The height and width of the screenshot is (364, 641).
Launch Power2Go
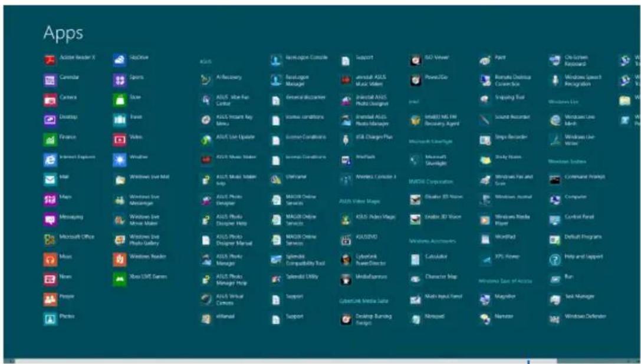click(x=429, y=80)
